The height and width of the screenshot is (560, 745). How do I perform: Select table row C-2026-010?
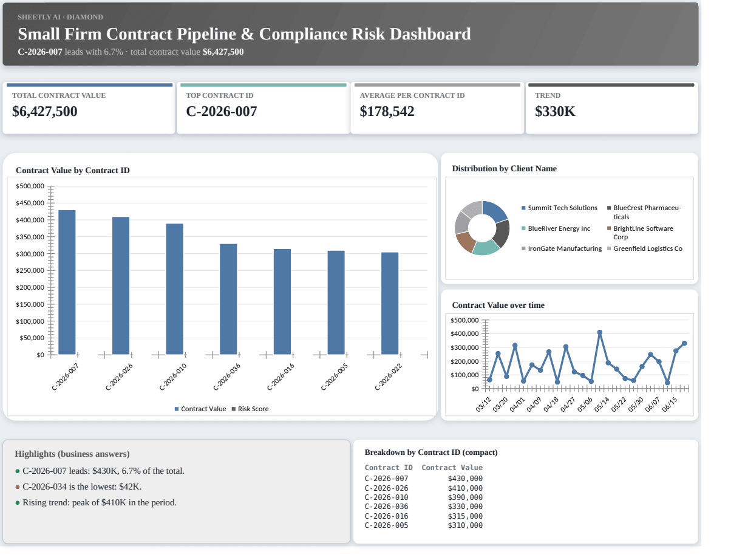[424, 497]
